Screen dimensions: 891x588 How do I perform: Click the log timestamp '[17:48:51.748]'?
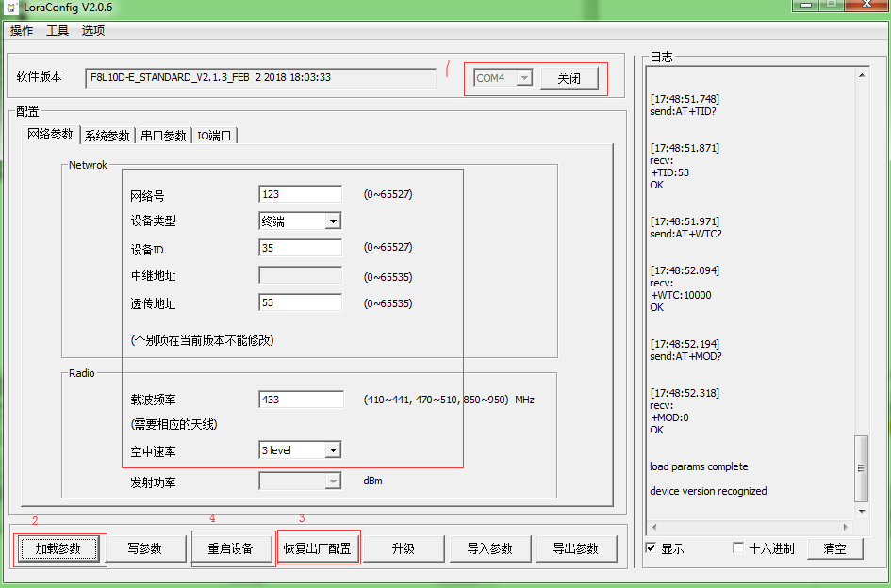pyautogui.click(x=685, y=99)
